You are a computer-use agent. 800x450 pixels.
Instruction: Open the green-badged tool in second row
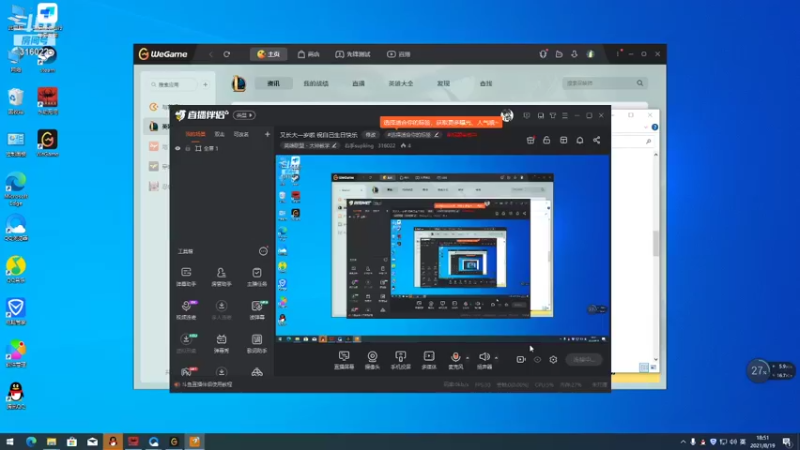coord(257,310)
